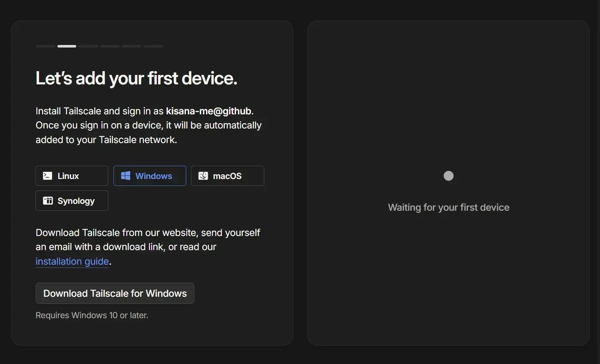Select the fourth progress step segment
The height and width of the screenshot is (364, 600).
pos(110,46)
